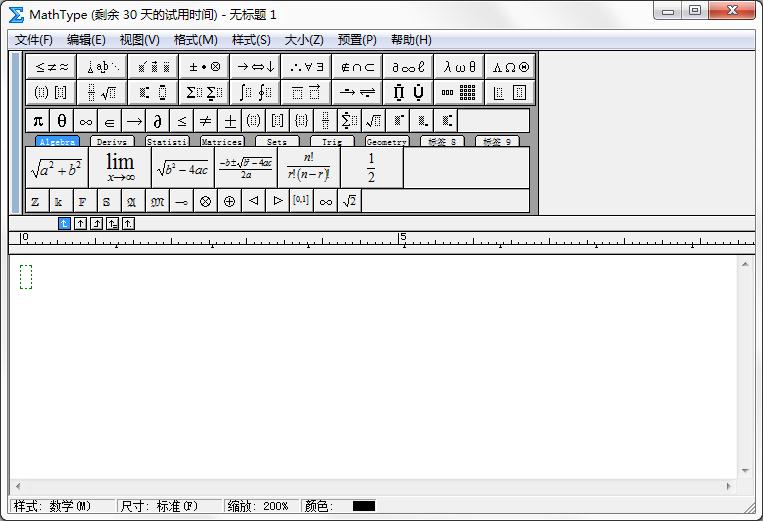Insert the pi symbol
This screenshot has width=763, height=521.
38,121
